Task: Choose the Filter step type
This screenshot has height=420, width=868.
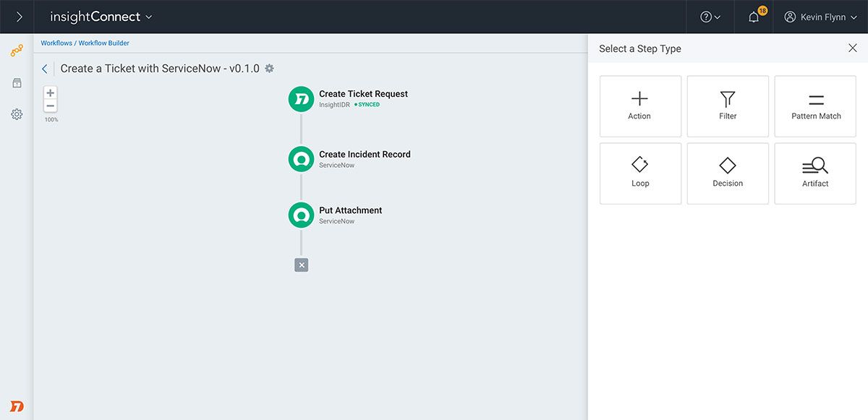Action: coord(728,106)
